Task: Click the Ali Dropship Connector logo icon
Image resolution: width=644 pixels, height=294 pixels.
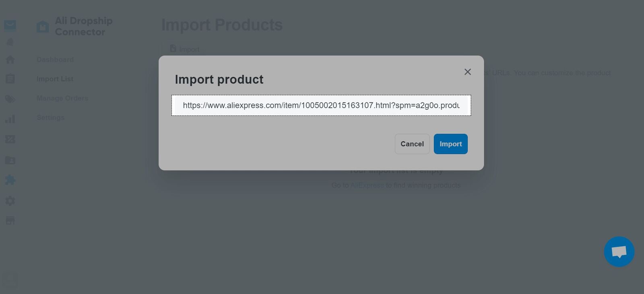Action: pos(43,27)
